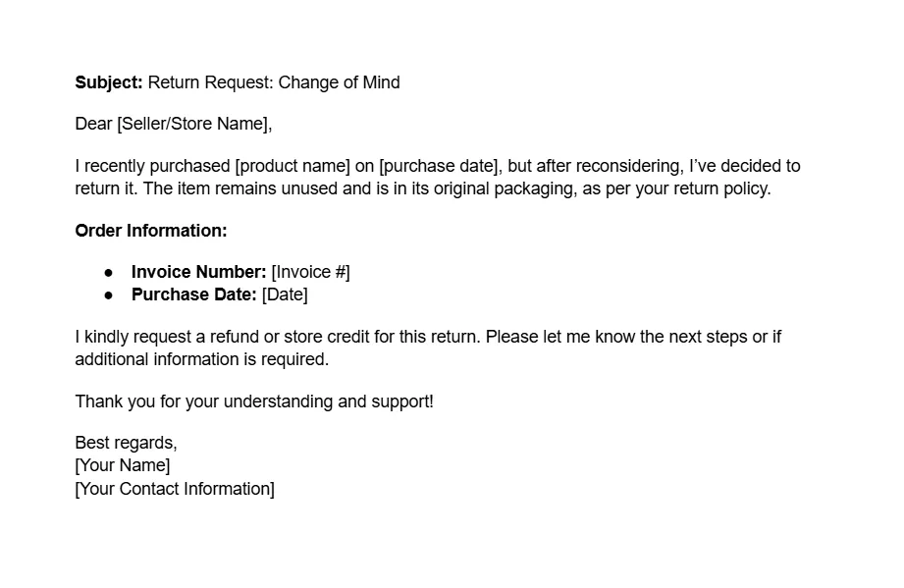The height and width of the screenshot is (588, 904).
Task: Click the 'Best regards,' closing line
Action: [x=127, y=444]
